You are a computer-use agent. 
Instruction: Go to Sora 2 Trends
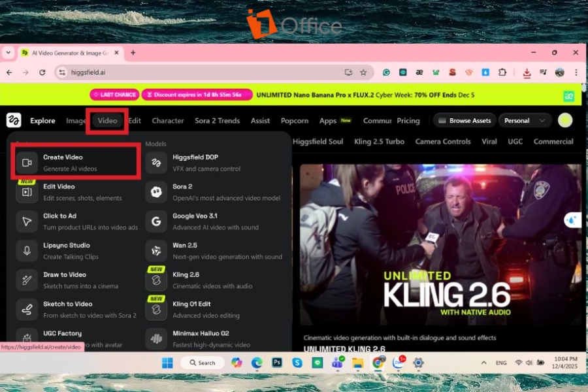[217, 120]
